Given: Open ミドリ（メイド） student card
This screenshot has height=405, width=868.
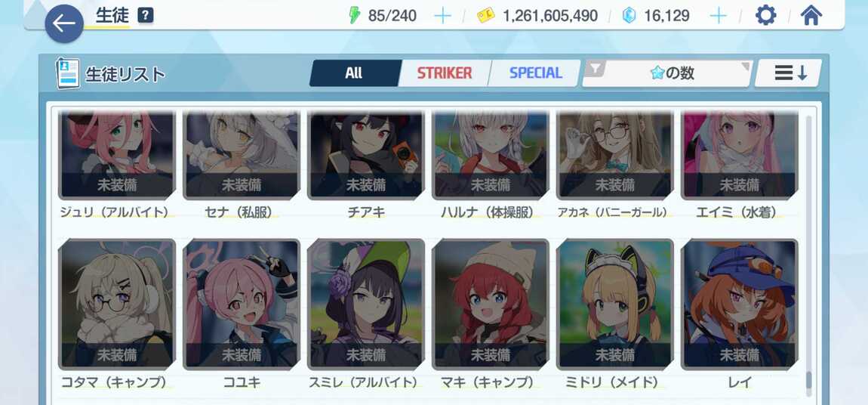Looking at the screenshot, I should pos(615,305).
